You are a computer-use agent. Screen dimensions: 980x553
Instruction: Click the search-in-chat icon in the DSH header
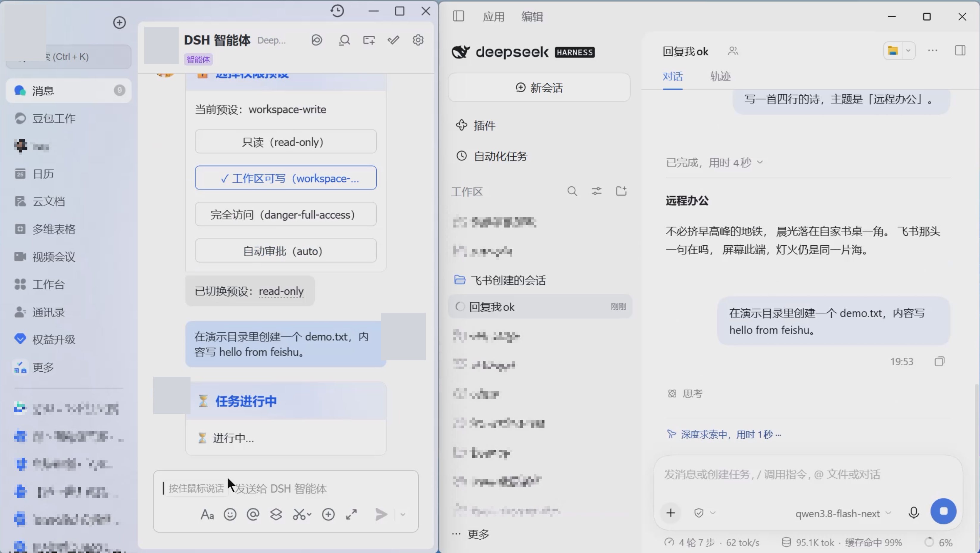344,40
